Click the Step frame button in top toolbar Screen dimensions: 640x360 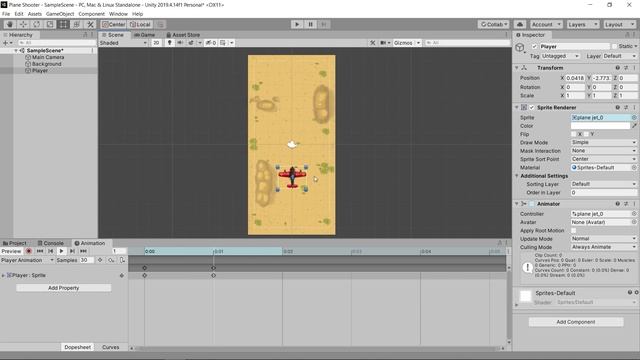click(x=324, y=24)
